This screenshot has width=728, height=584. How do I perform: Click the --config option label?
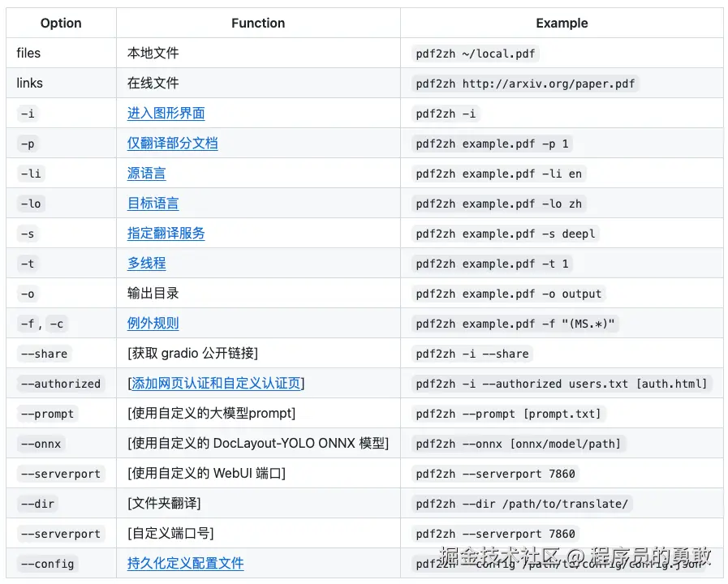[x=46, y=564]
